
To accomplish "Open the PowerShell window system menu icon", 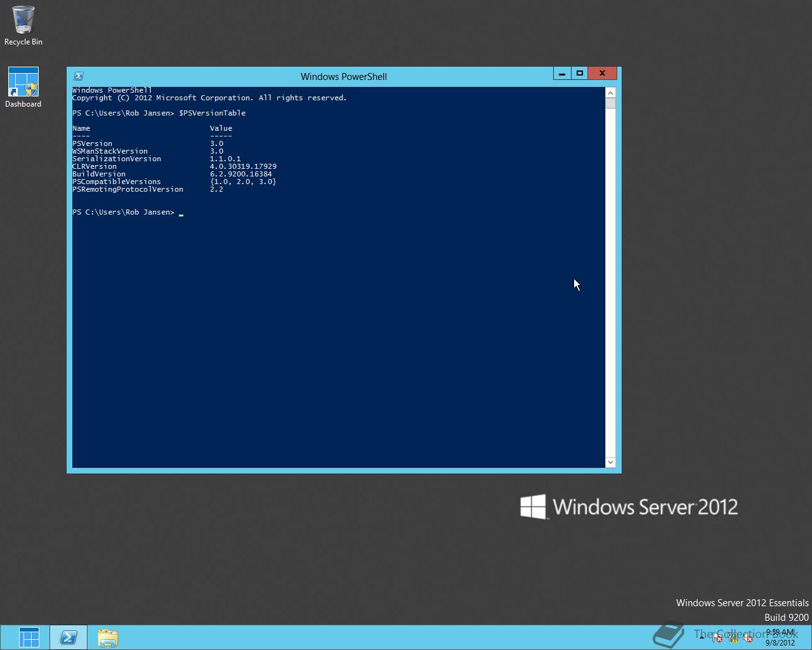I will pyautogui.click(x=79, y=76).
